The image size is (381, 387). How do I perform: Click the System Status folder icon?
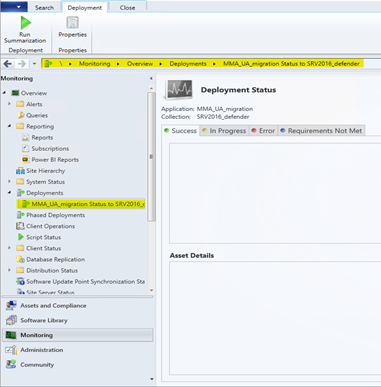(20, 182)
